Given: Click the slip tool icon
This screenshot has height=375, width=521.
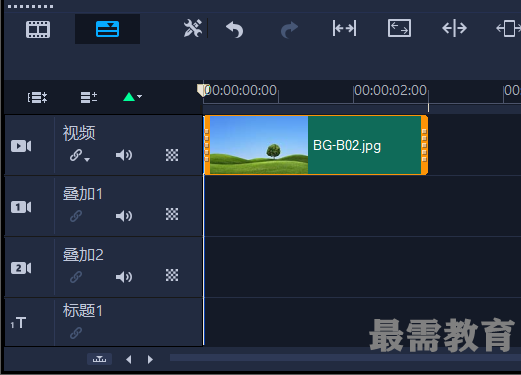Looking at the screenshot, I should 344,28.
